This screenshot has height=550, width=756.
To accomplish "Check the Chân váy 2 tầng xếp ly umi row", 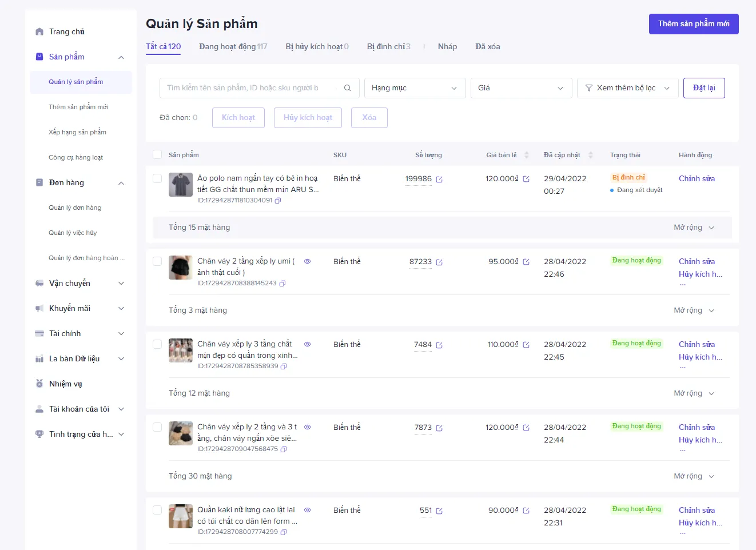I will click(x=157, y=261).
